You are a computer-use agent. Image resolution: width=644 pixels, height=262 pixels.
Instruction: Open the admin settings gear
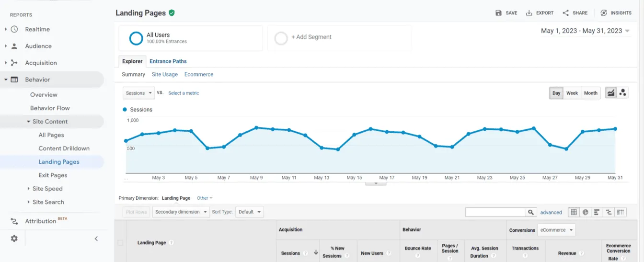[x=14, y=239]
